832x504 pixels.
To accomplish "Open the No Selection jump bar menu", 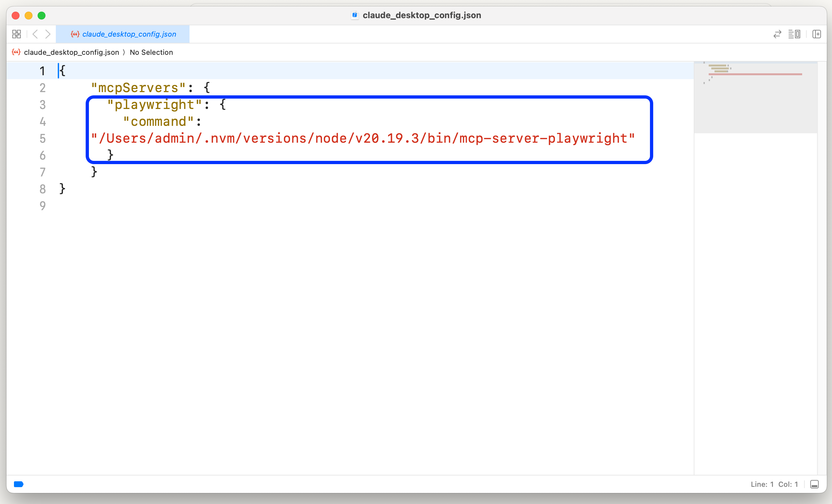I will (151, 52).
